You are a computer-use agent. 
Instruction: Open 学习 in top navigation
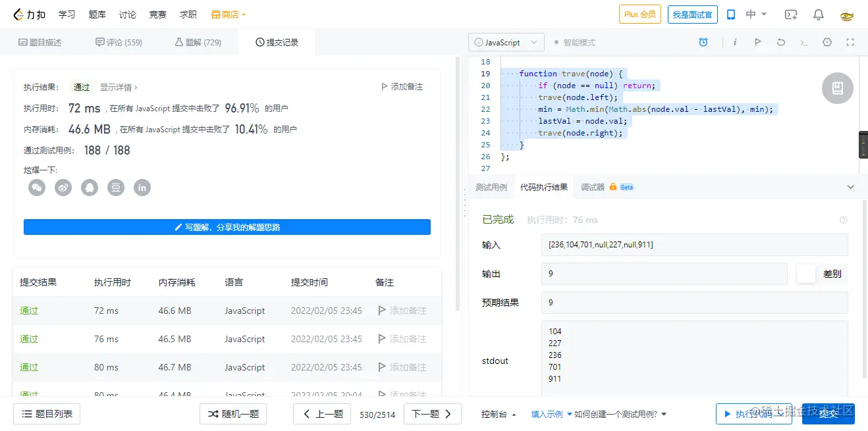click(x=67, y=14)
